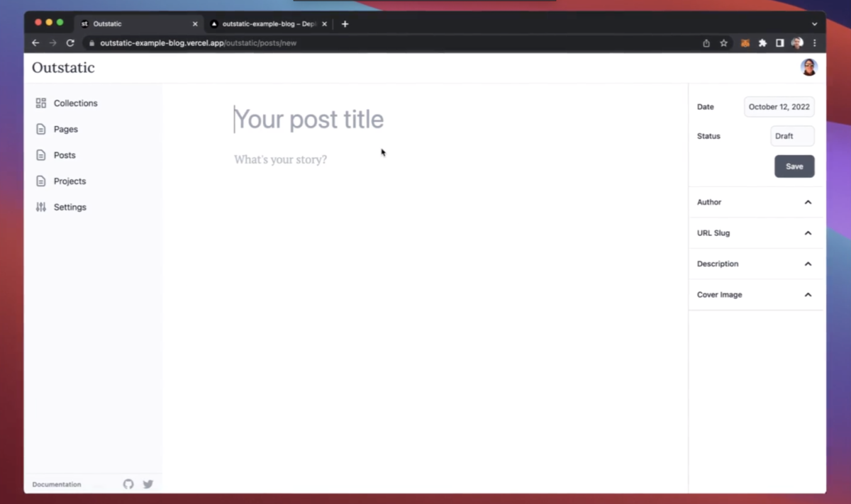Collapse the URL Slug section

pos(808,233)
